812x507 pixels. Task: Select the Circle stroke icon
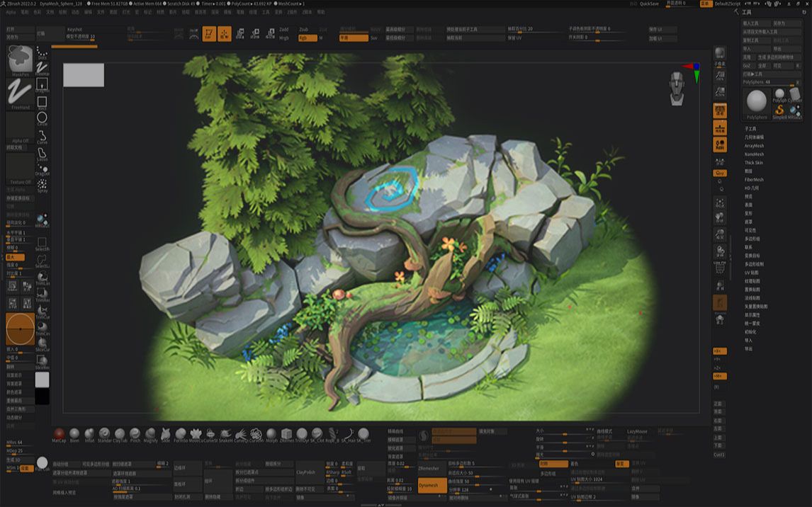click(x=42, y=118)
